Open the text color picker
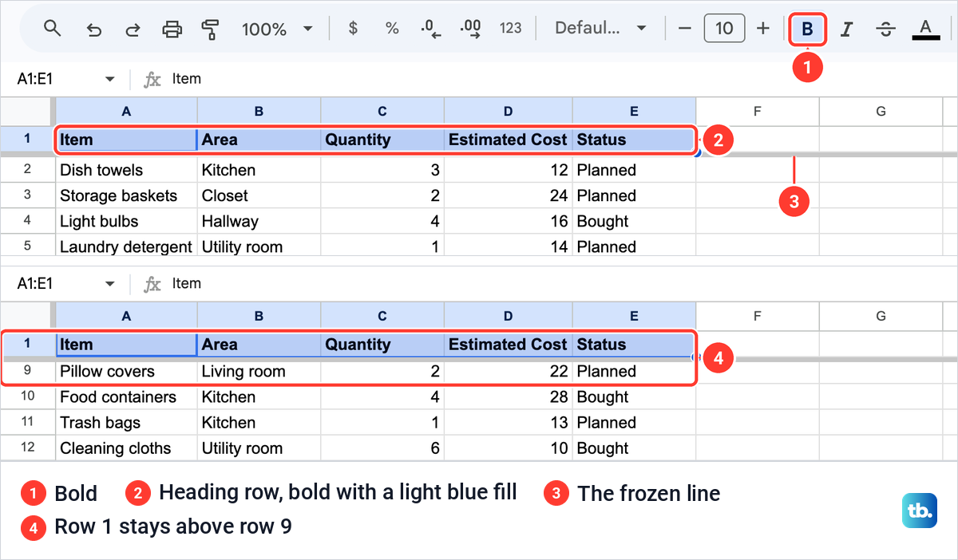 [x=925, y=30]
